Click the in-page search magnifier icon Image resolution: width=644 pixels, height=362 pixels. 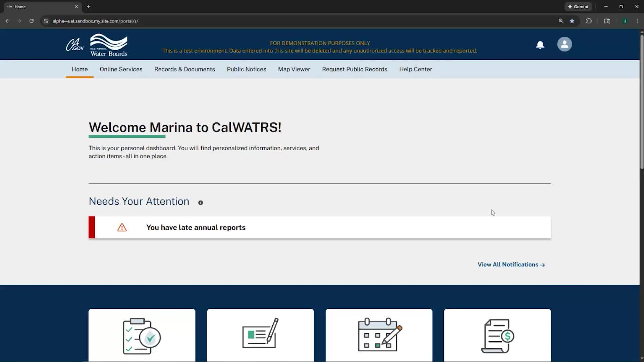(561, 21)
